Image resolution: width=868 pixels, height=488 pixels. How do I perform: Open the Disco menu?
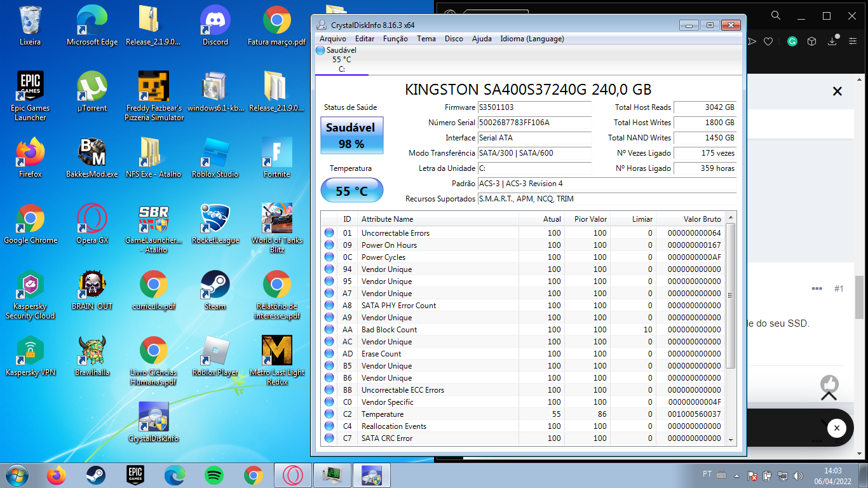454,39
